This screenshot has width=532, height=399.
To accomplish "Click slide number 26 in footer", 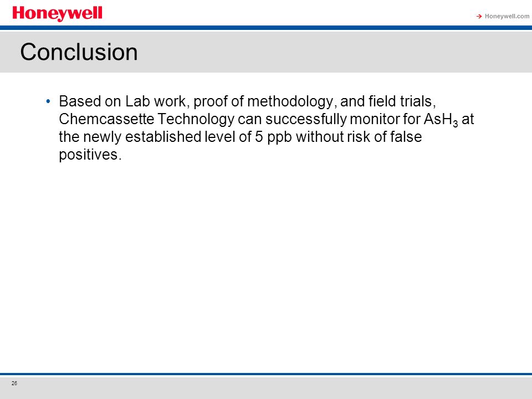I will click(14, 383).
